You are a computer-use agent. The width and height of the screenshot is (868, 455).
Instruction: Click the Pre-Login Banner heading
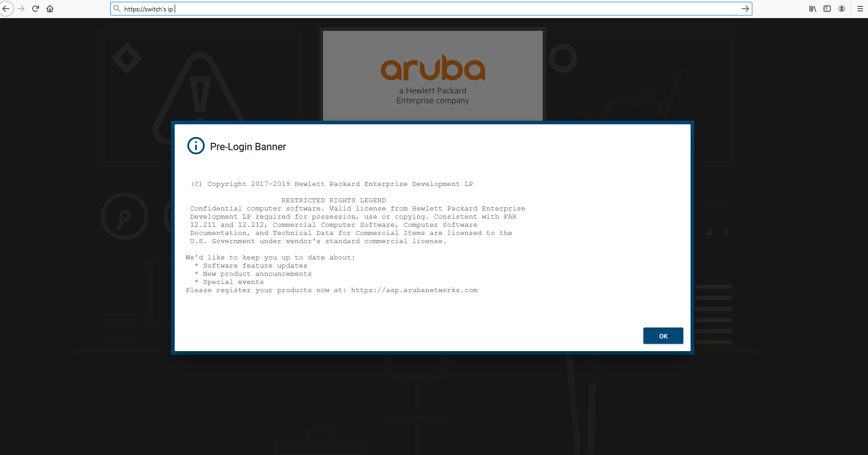coord(248,147)
